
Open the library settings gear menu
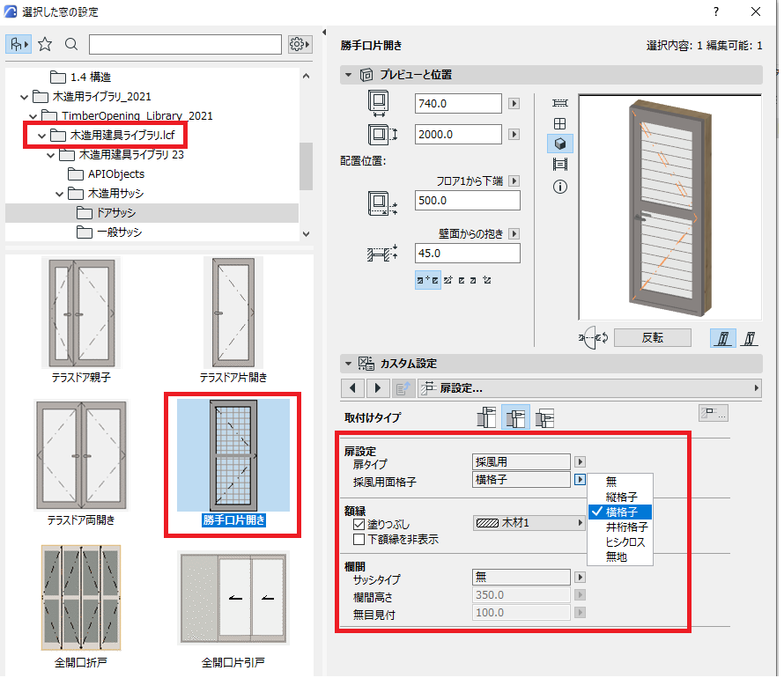[x=300, y=45]
